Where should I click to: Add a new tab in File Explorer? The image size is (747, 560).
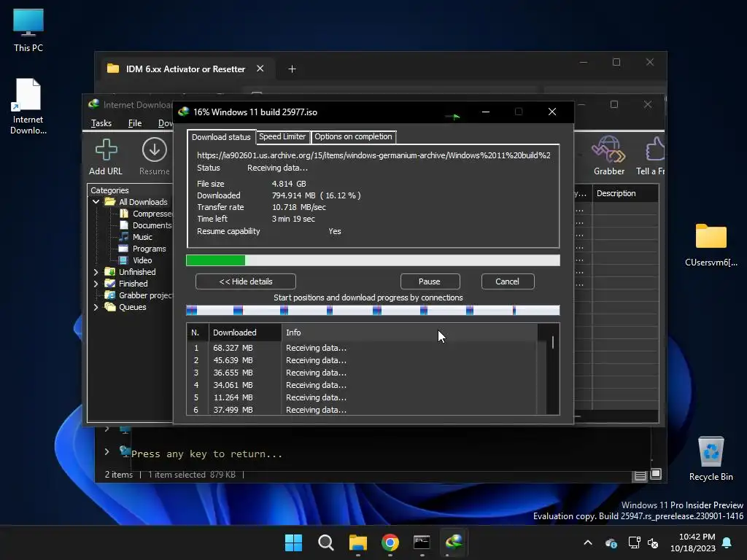click(292, 69)
